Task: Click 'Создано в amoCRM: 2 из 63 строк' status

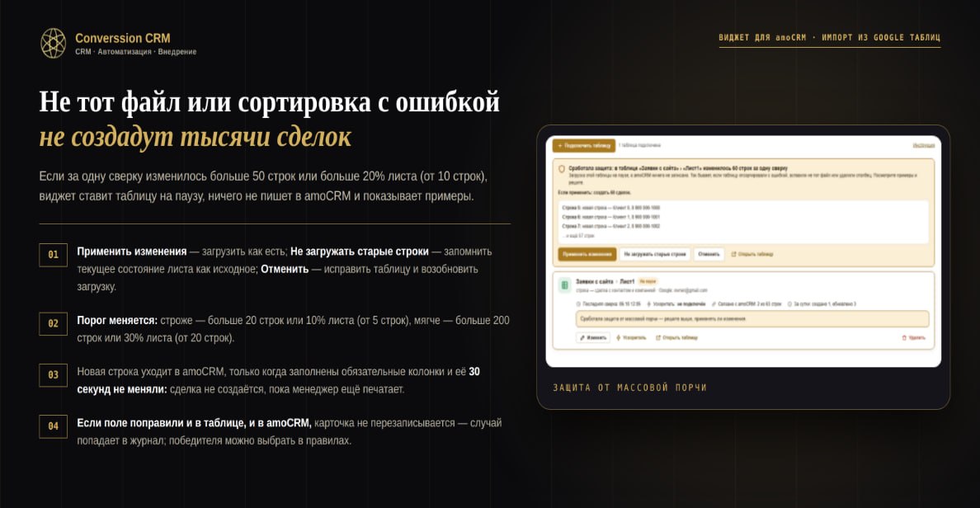Action: point(747,304)
